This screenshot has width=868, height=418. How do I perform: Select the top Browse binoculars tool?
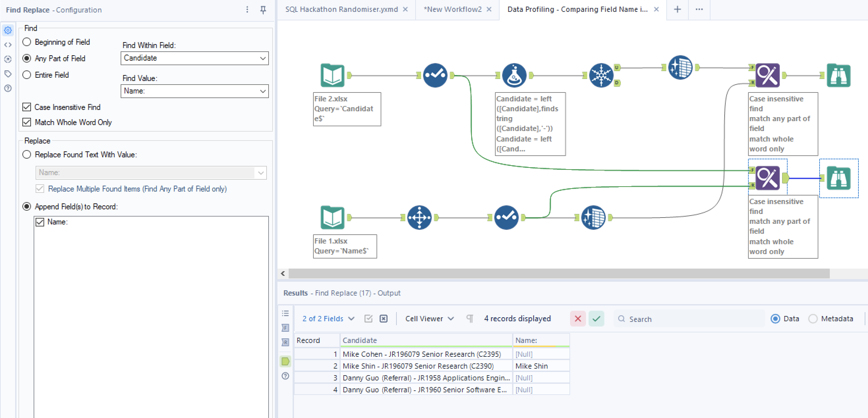point(838,75)
